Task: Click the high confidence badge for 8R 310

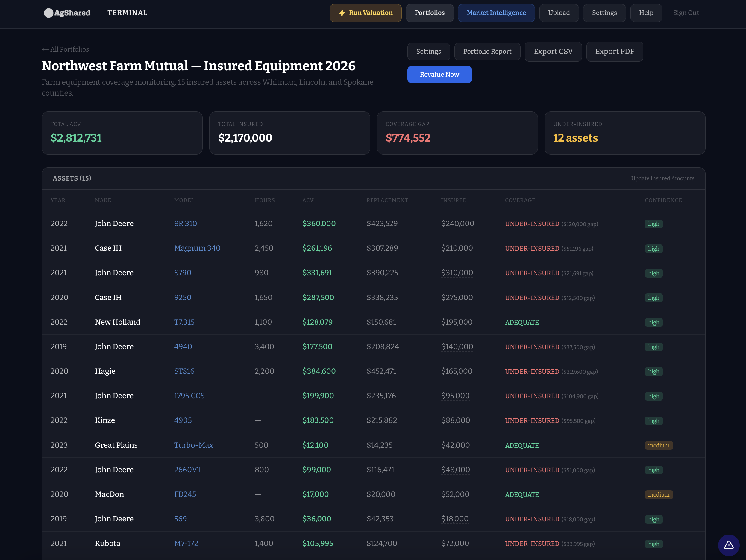Action: click(653, 224)
